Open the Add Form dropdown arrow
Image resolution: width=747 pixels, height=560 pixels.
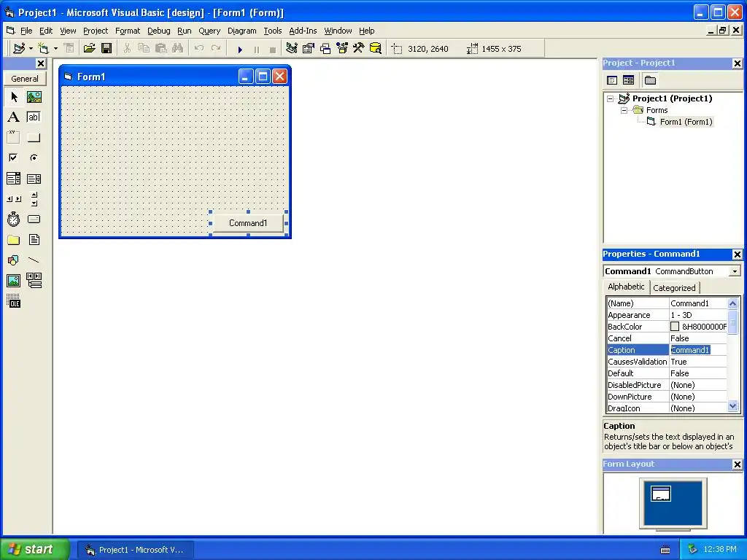[55, 49]
